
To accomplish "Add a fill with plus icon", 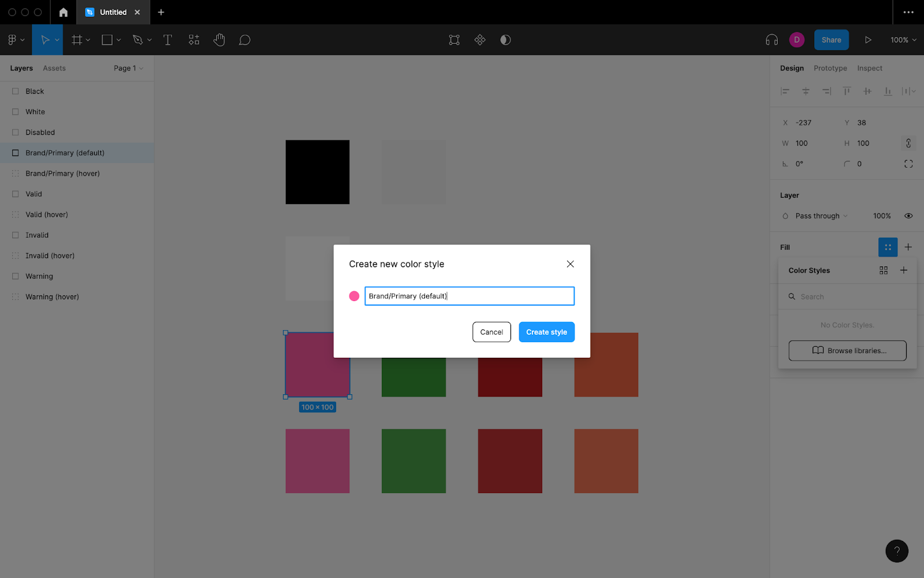I will (x=908, y=247).
